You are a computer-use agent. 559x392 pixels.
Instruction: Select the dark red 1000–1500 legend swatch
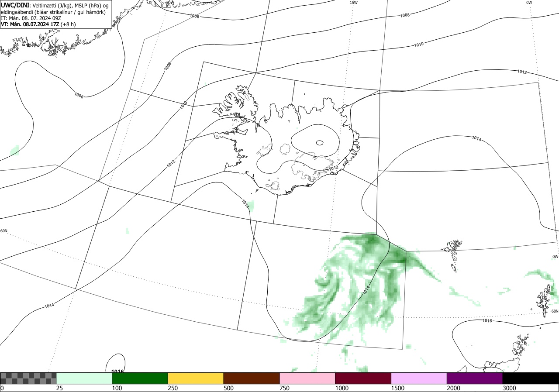363,378
